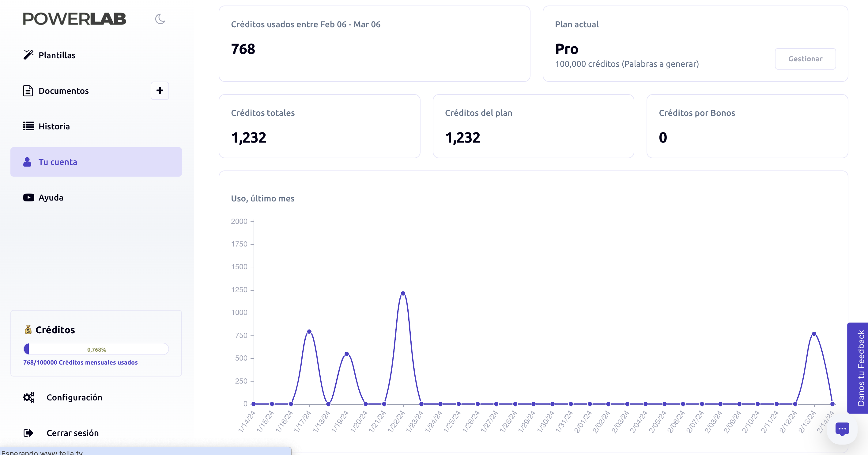
Task: Click the Documentos page icon
Action: [x=28, y=91]
